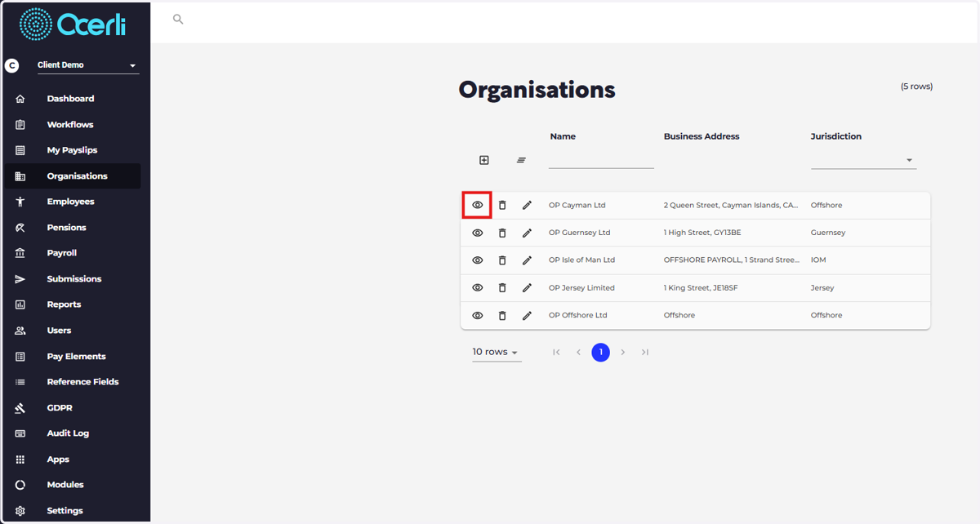The width and height of the screenshot is (980, 524).
Task: Open the 10 rows page size dropdown
Action: tap(496, 352)
